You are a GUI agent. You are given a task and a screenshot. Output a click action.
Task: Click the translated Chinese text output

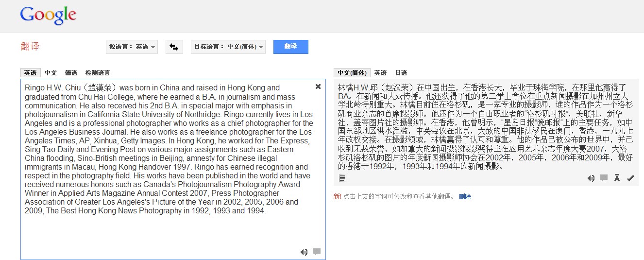click(x=486, y=127)
